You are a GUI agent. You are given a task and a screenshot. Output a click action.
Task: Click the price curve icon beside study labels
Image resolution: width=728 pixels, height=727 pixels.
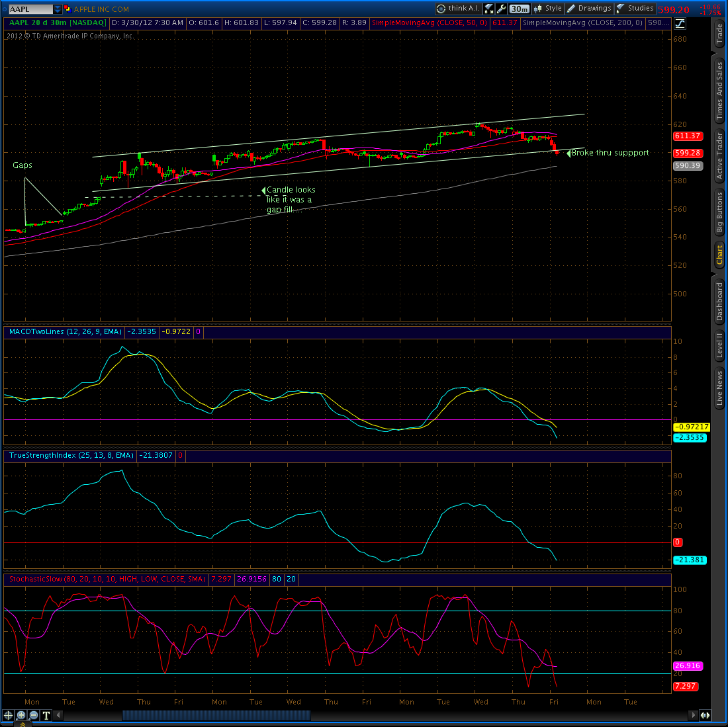click(x=680, y=23)
